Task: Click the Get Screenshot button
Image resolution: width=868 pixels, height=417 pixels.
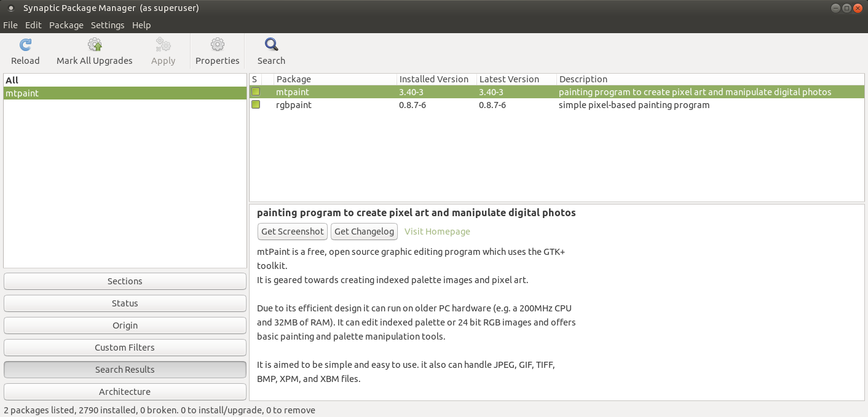Action: coord(292,232)
